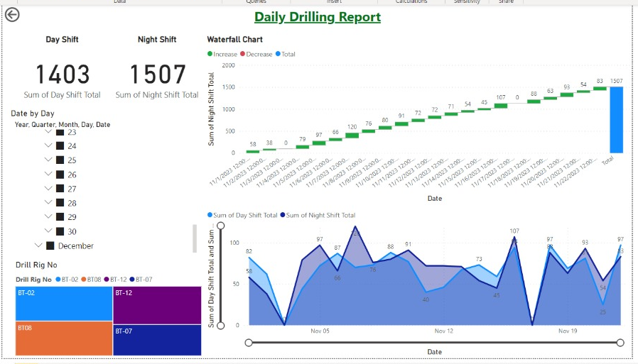Click the Decrease legend marker in Waterfall Chart

tap(242, 54)
